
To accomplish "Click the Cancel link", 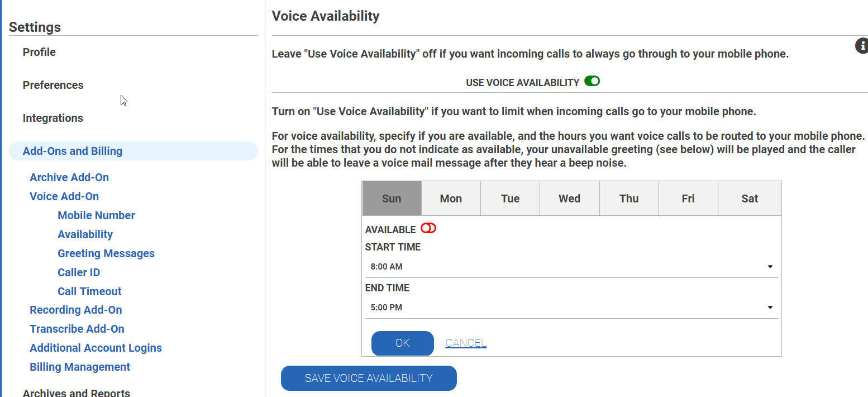I will 466,343.
